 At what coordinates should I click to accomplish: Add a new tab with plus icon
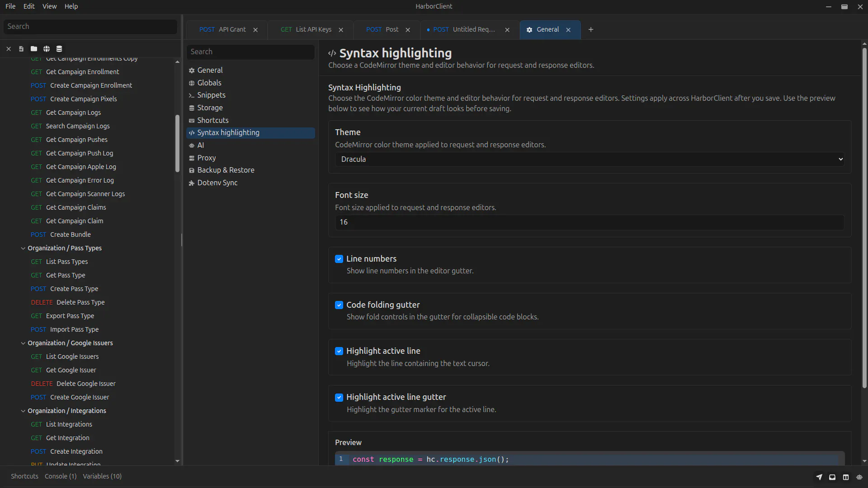tap(591, 30)
